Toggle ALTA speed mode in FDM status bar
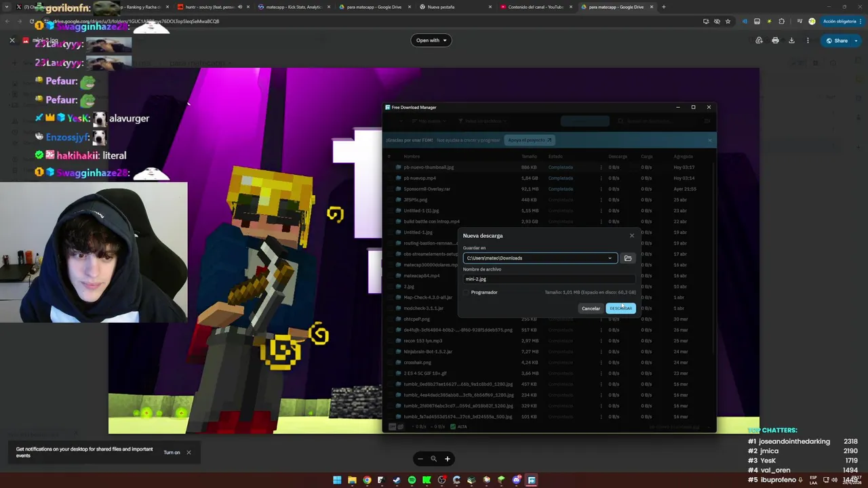 pyautogui.click(x=459, y=427)
